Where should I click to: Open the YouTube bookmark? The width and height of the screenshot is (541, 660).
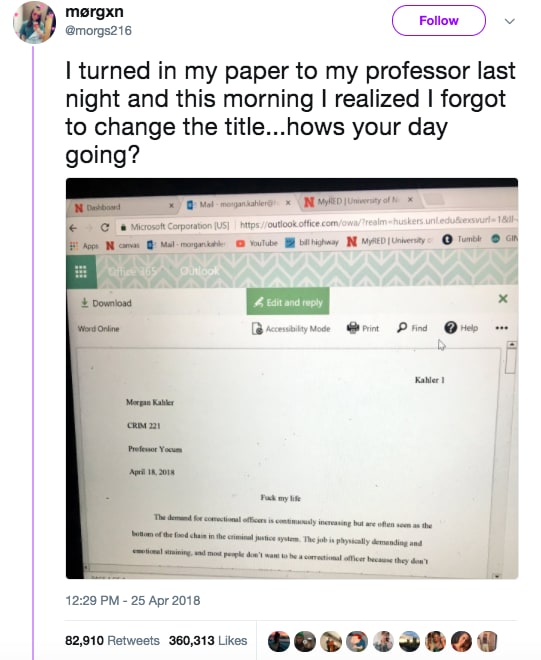tap(257, 243)
